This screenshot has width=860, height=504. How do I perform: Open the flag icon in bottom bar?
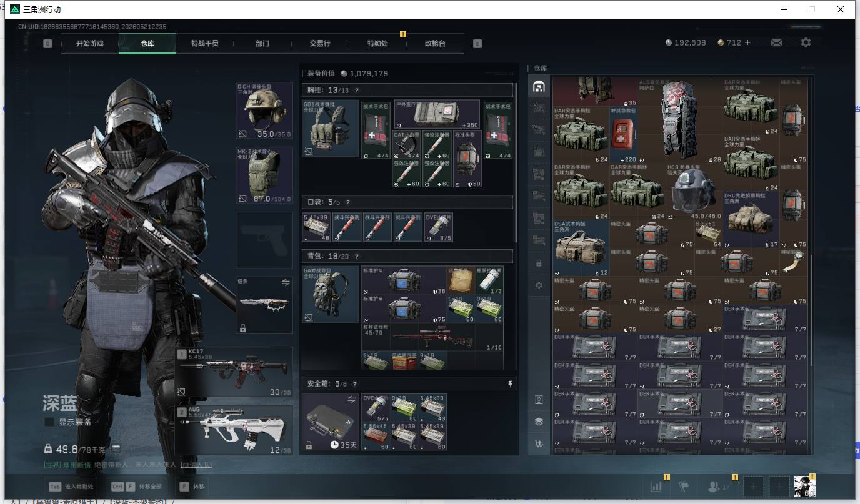684,487
